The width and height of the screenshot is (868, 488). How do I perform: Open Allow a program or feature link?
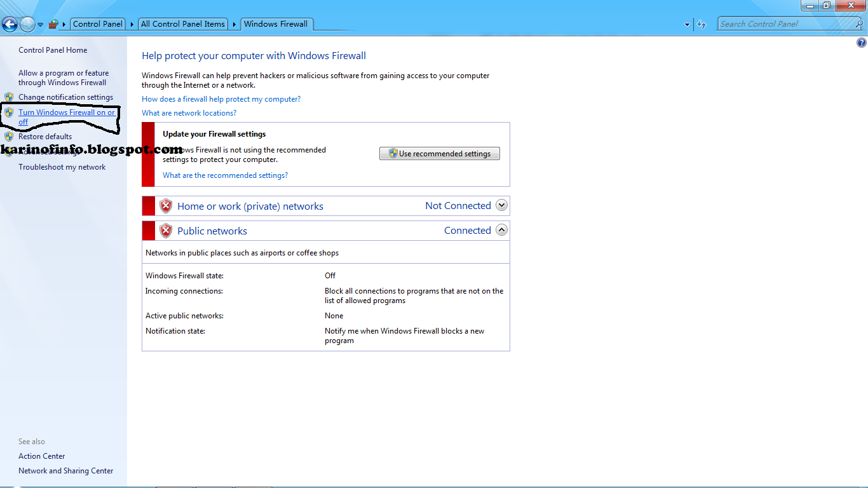[64, 78]
